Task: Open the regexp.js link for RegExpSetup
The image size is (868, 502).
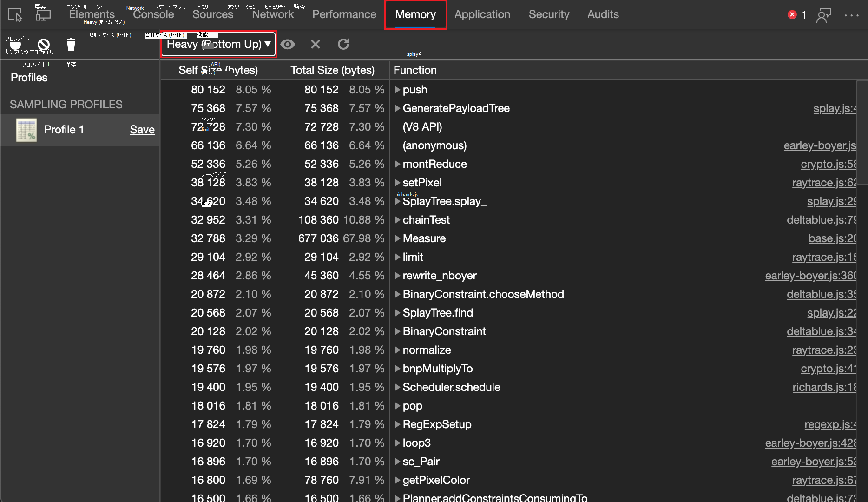Action: click(830, 424)
